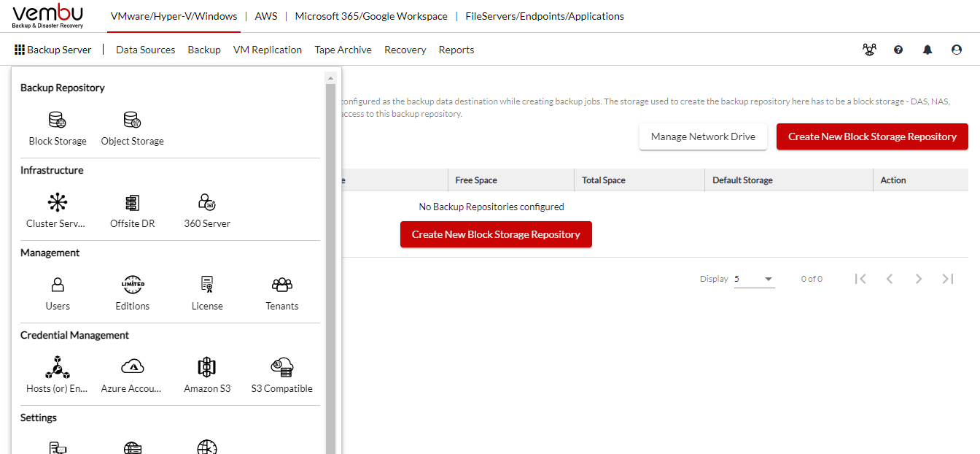Open the Recovery menu
This screenshot has width=980, height=454.
coord(405,50)
